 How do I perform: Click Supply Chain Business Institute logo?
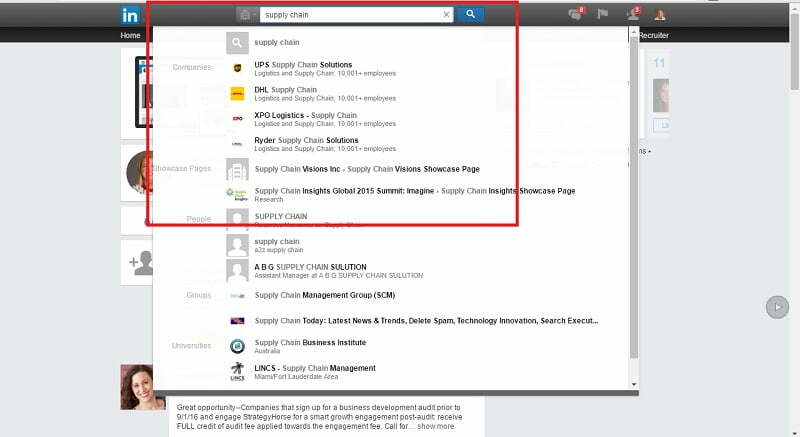237,346
